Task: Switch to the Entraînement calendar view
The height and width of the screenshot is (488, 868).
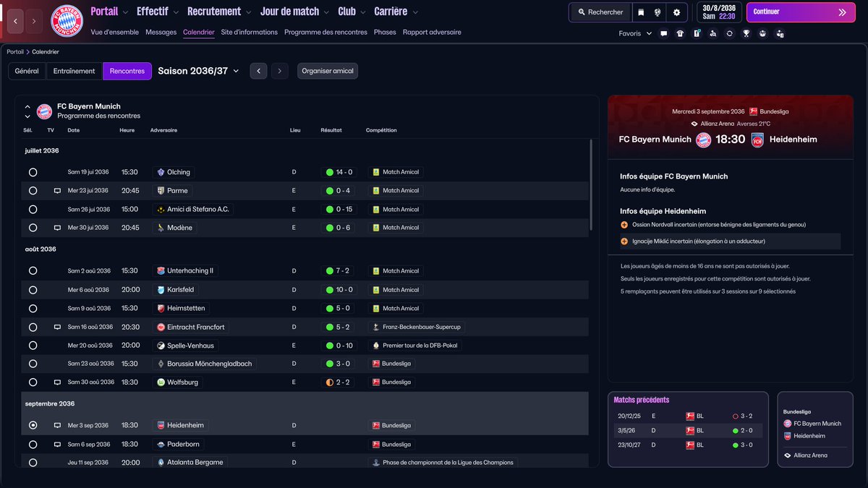Action: (75, 71)
